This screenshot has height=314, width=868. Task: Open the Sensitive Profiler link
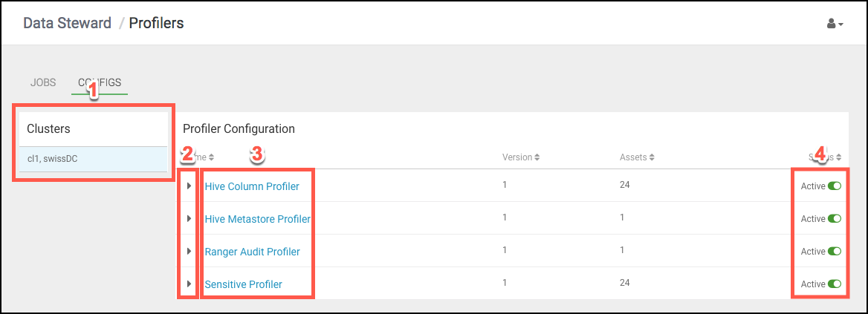244,284
